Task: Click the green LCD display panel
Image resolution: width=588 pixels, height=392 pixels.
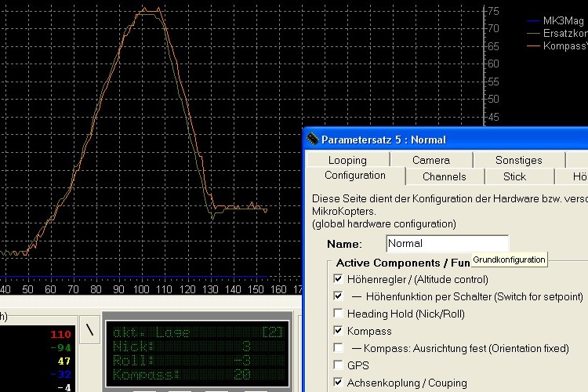Action: click(x=198, y=352)
